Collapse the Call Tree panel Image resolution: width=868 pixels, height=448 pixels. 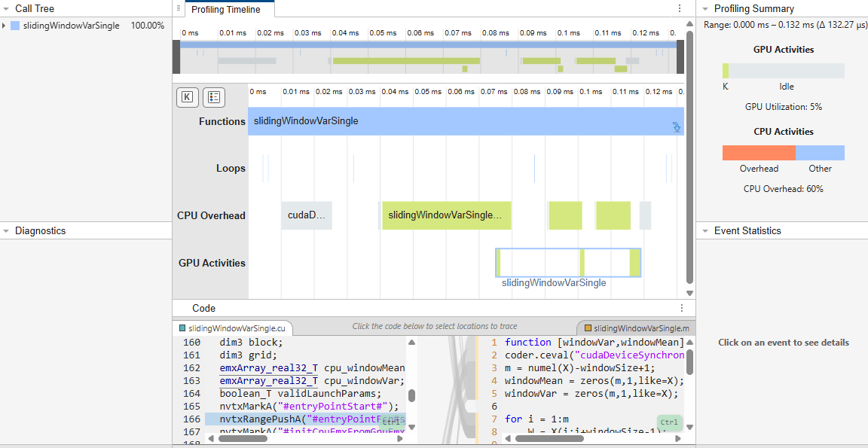(x=6, y=9)
